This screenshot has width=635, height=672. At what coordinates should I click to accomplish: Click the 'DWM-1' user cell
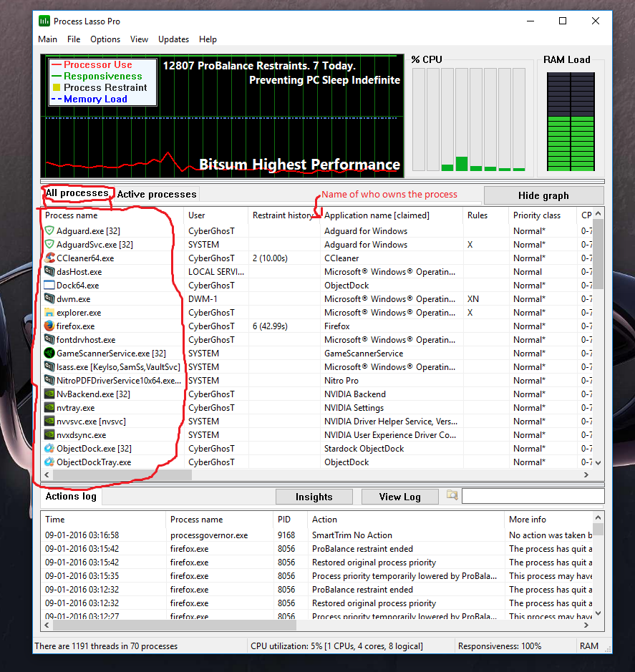(x=203, y=298)
